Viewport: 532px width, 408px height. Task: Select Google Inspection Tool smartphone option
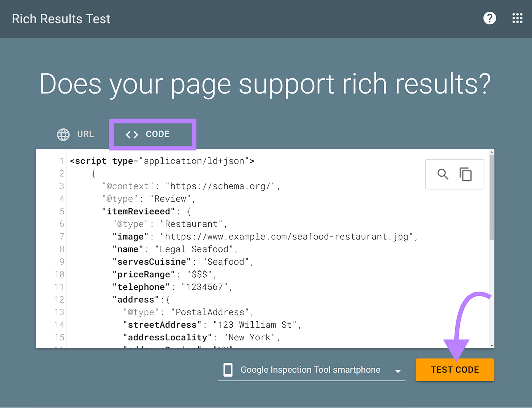click(x=310, y=369)
